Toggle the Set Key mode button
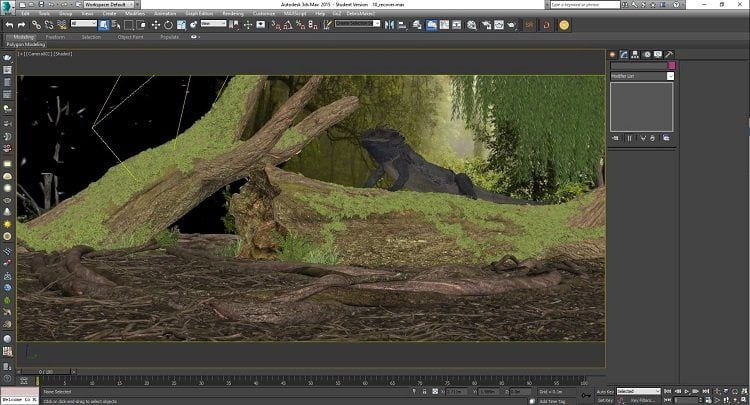Screen dimensions: 750x405 pyautogui.click(x=605, y=401)
